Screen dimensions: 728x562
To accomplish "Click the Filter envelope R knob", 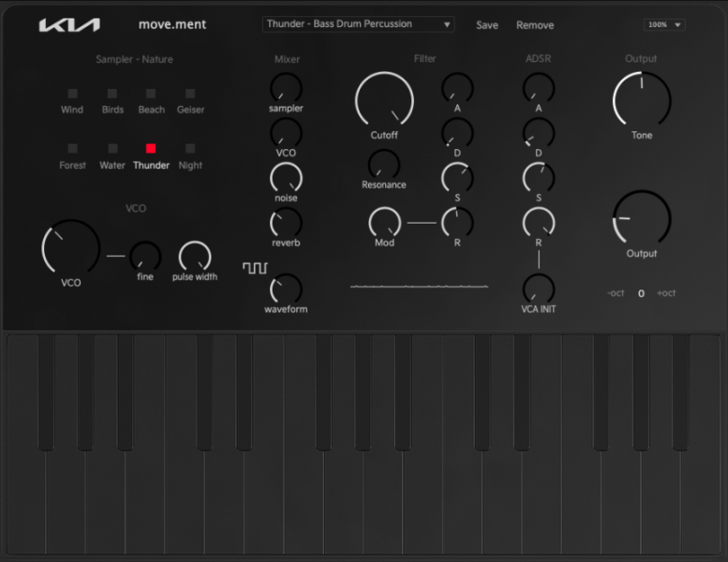I will point(457,223).
